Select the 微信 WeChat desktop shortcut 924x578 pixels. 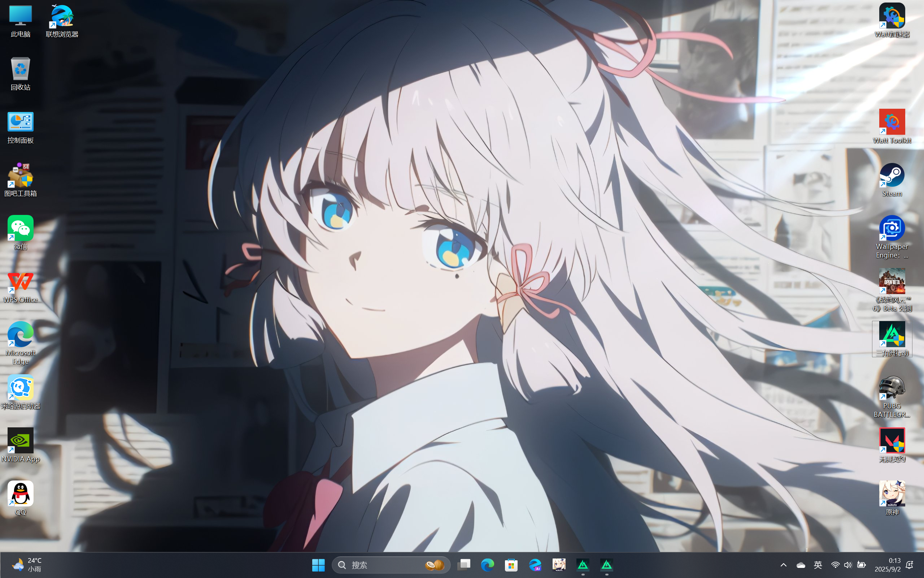[x=20, y=233]
